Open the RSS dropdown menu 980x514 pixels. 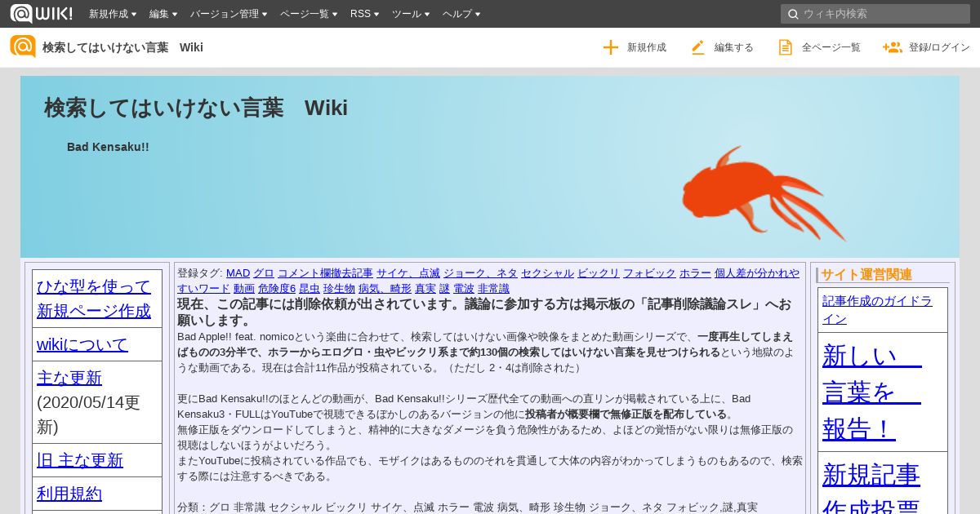tap(364, 14)
